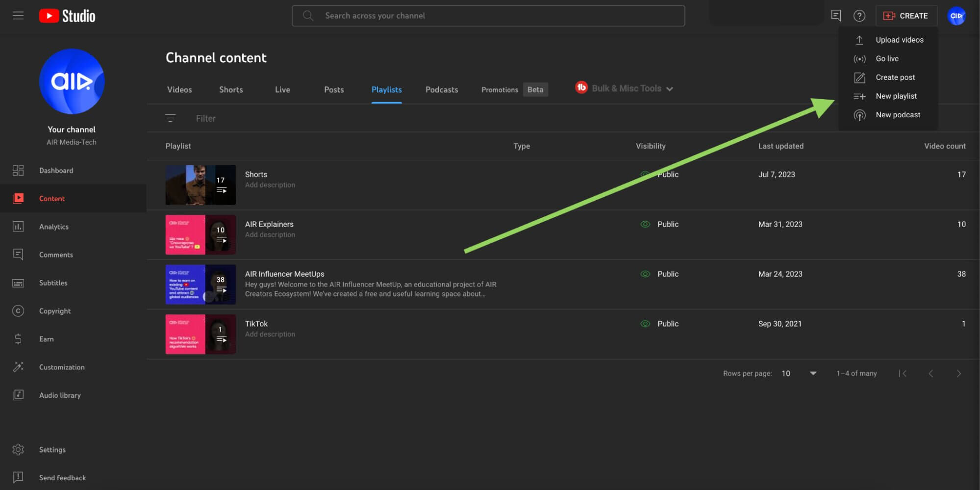980x490 pixels.
Task: Open the AIR Explainers playlist thumbnail
Action: (x=201, y=234)
